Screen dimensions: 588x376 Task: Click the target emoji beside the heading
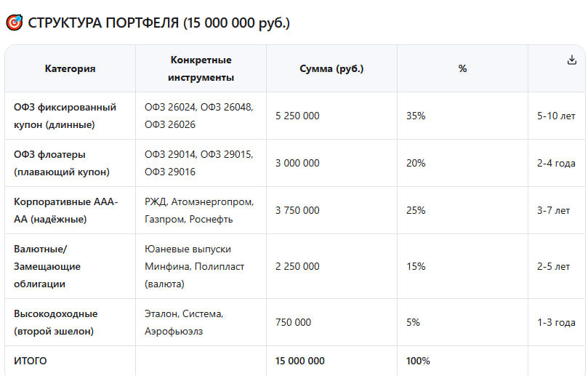click(x=14, y=23)
